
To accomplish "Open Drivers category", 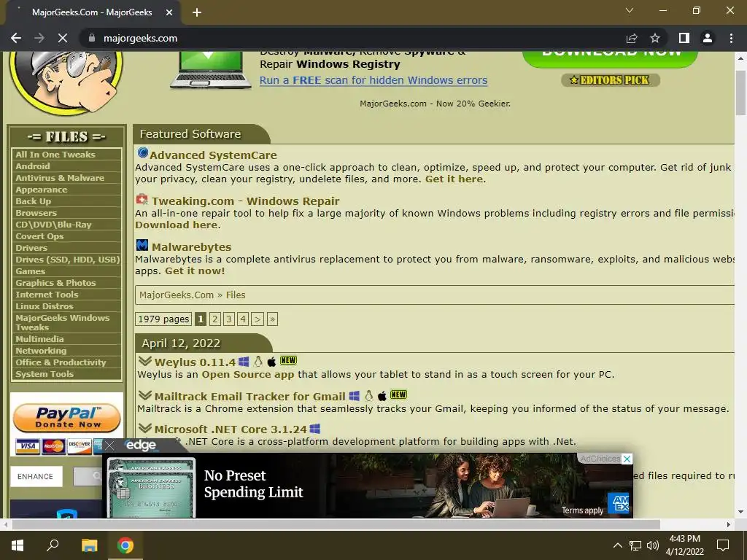I will (x=31, y=248).
